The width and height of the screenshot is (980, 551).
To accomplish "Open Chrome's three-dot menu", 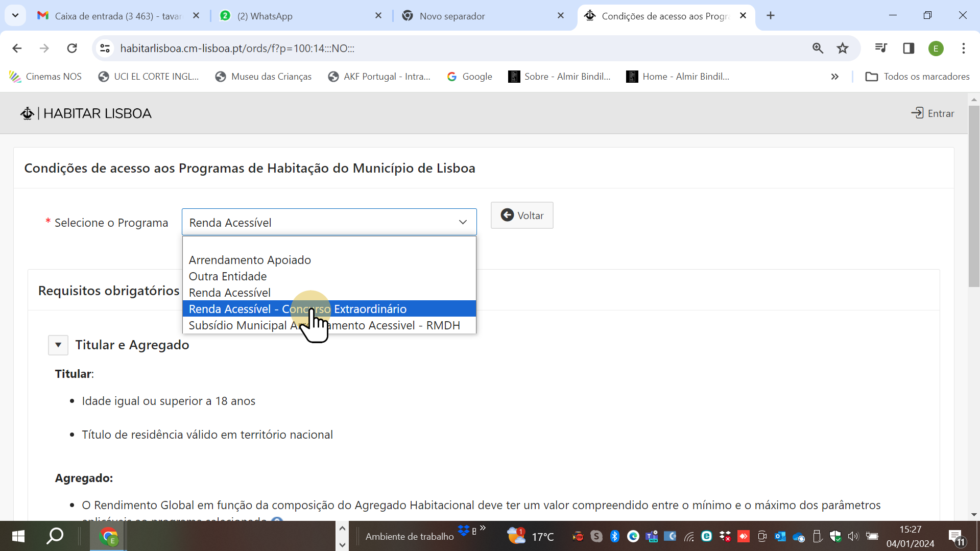I will [x=963, y=48].
